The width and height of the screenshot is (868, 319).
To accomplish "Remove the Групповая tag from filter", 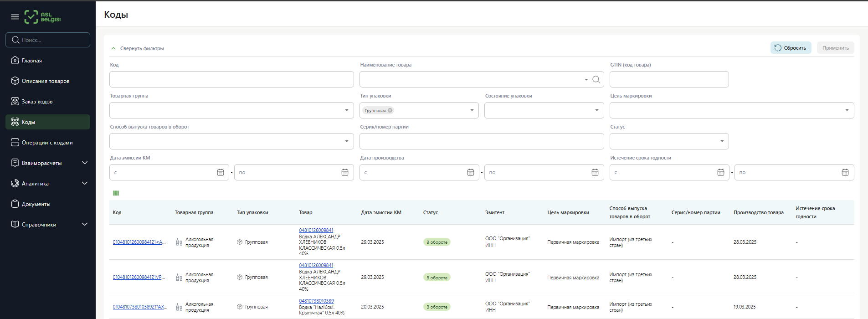I will pyautogui.click(x=390, y=110).
